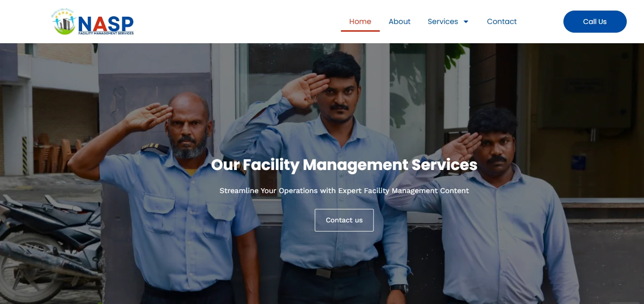Click the wristwatch on the middle guard
The height and width of the screenshot is (304, 644).
pos(399,289)
